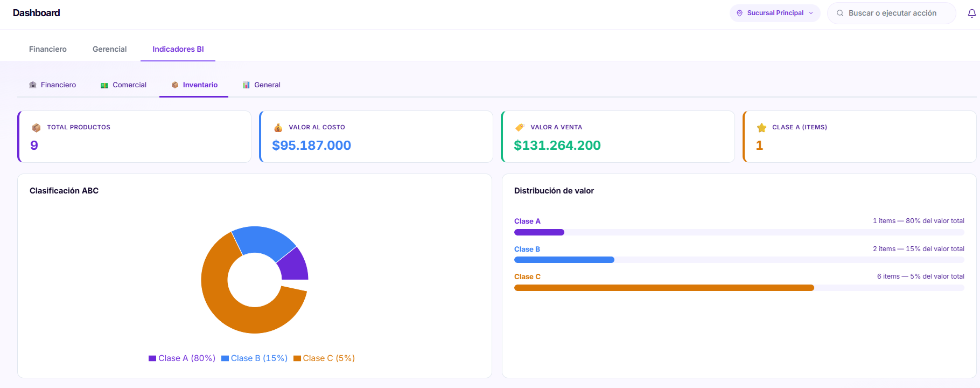Click the $131.264.200 value
This screenshot has height=388, width=980.
tap(557, 145)
